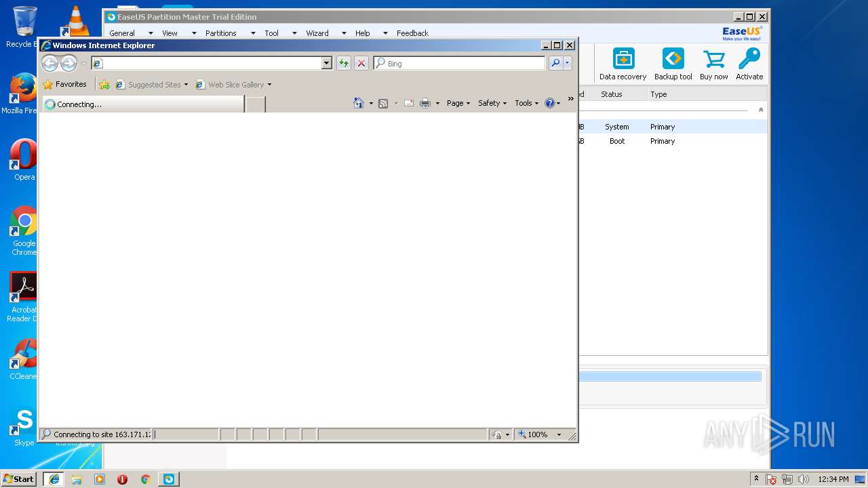Open Opera taskbar icon

point(122,479)
